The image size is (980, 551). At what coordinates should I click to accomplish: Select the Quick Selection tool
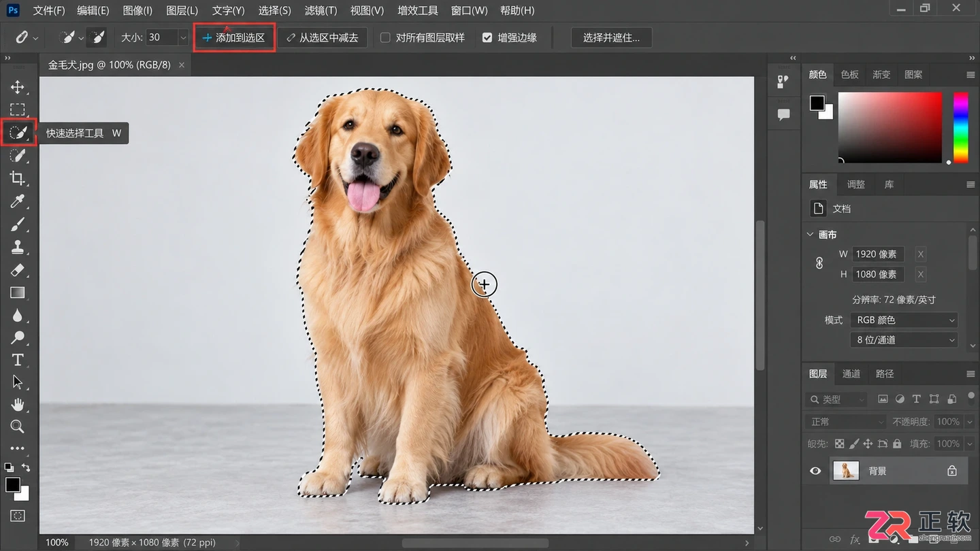point(18,133)
